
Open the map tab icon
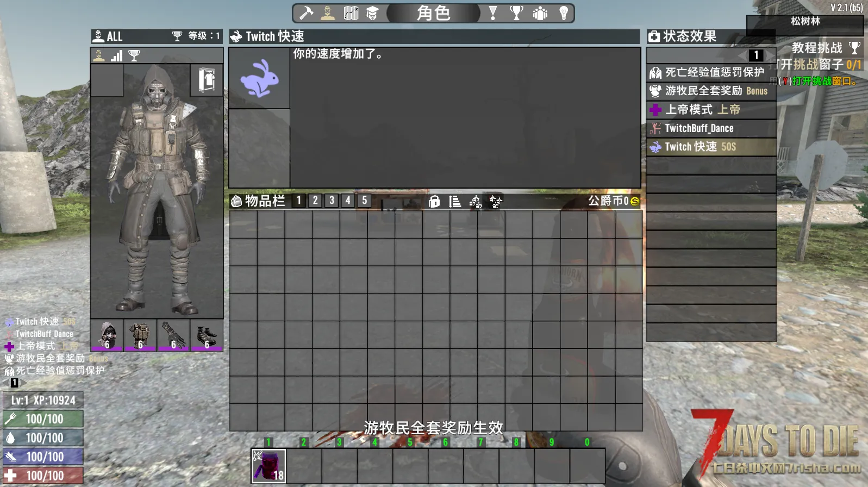pyautogui.click(x=351, y=13)
